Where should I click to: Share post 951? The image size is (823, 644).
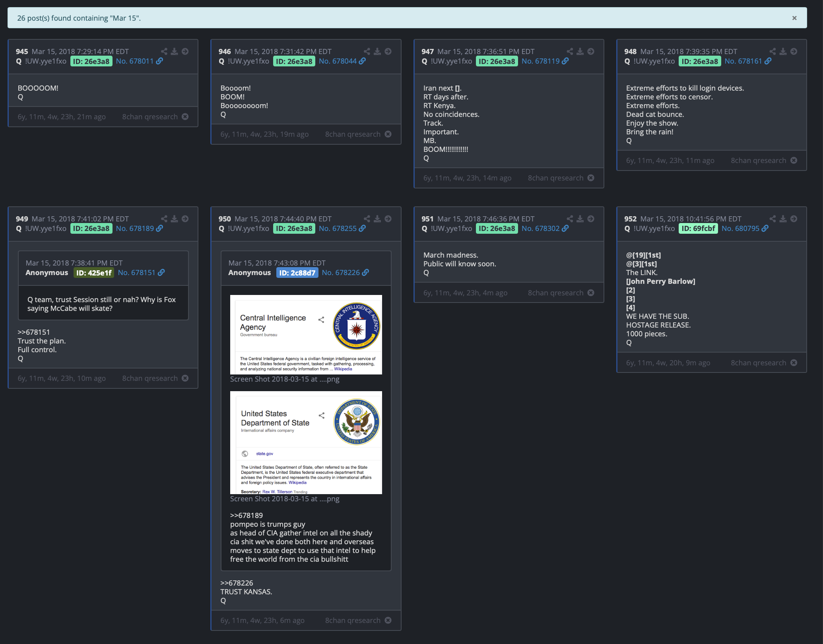[570, 219]
